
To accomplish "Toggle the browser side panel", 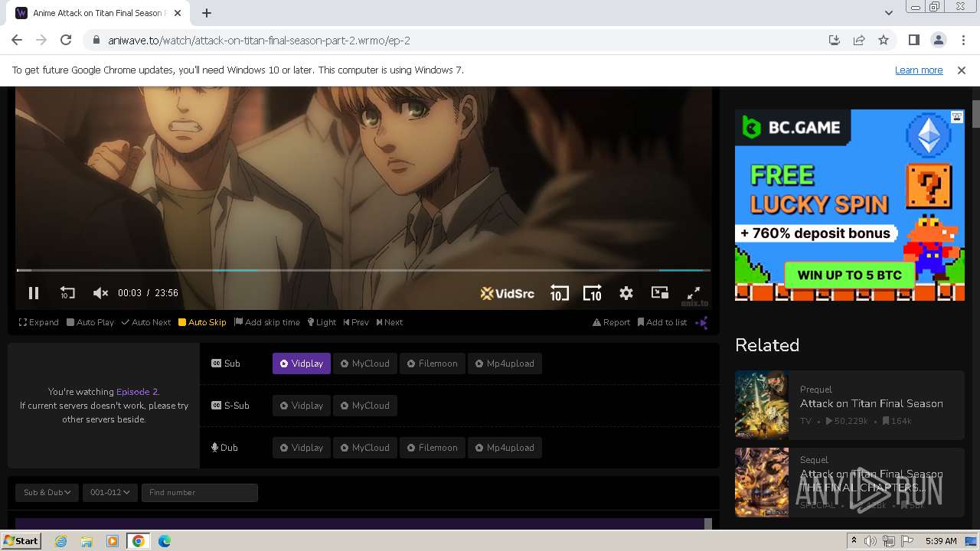I will click(x=913, y=40).
